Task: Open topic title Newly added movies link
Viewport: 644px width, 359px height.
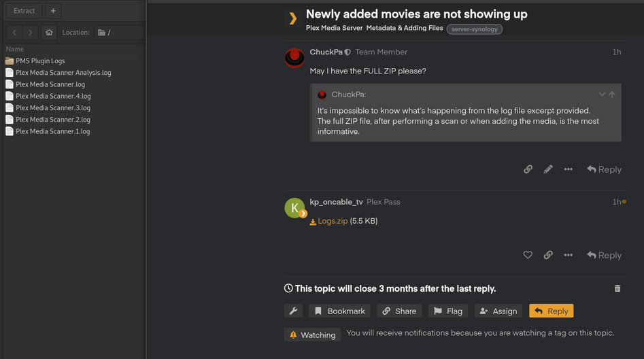Action: pyautogui.click(x=416, y=14)
